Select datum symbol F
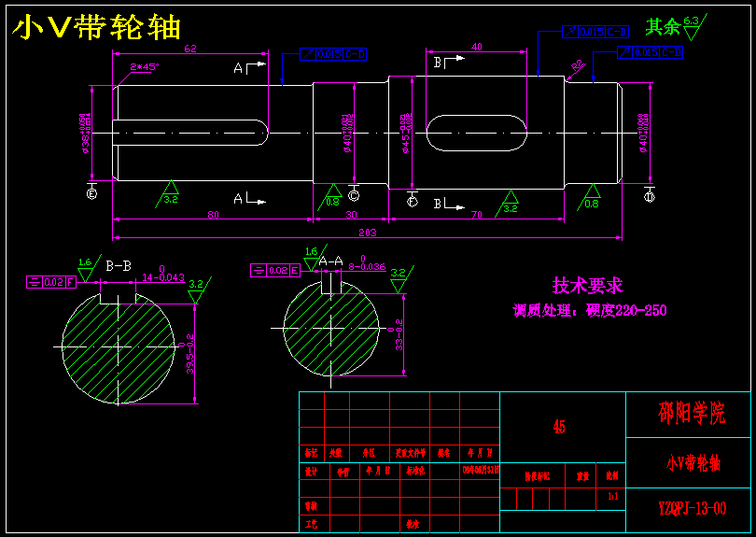 413,201
